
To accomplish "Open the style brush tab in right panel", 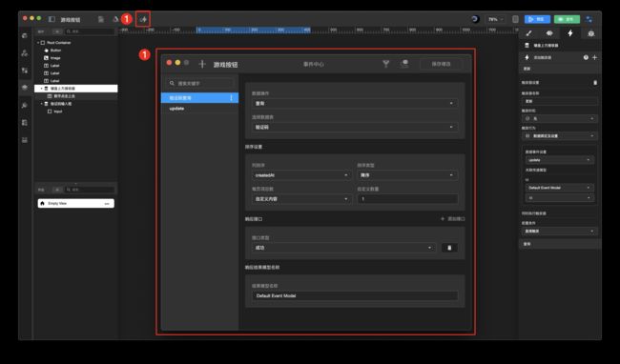I will point(528,33).
